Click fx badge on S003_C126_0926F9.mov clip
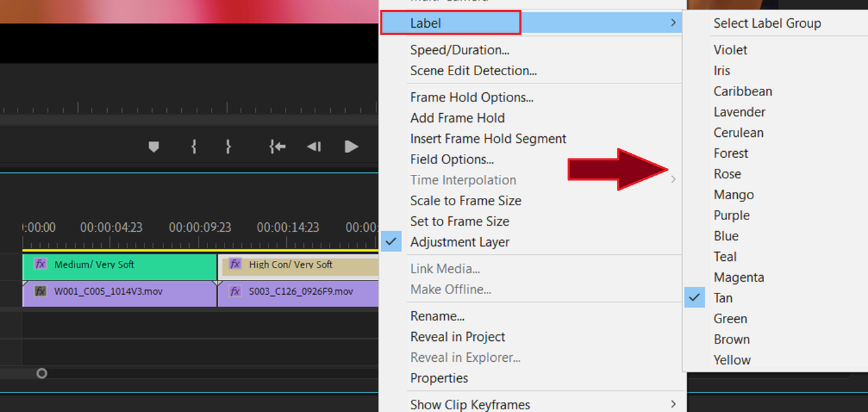868x412 pixels. pyautogui.click(x=235, y=291)
